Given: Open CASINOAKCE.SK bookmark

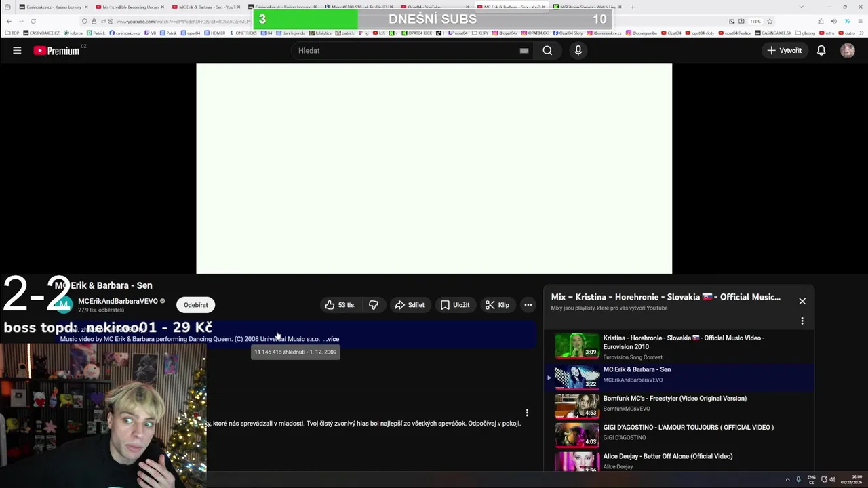Looking at the screenshot, I should [773, 33].
